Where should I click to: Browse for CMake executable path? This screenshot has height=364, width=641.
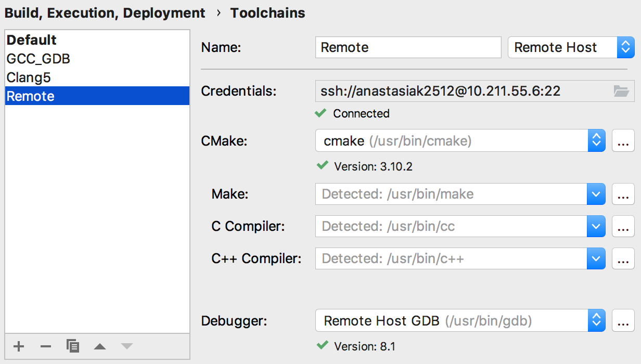623,141
